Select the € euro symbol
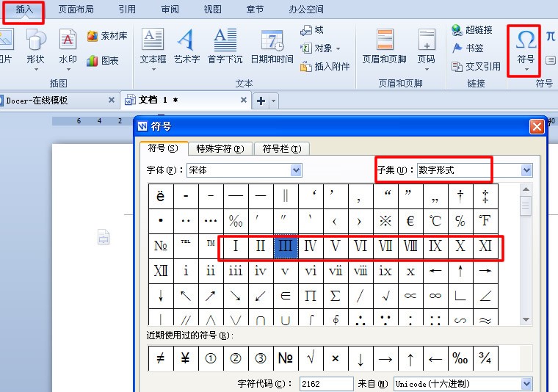The height and width of the screenshot is (392, 558). coord(410,221)
